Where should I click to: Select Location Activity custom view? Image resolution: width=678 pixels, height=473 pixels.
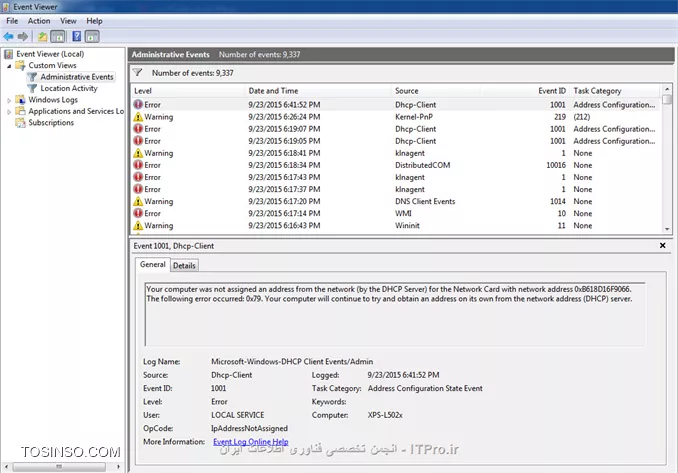pos(69,88)
